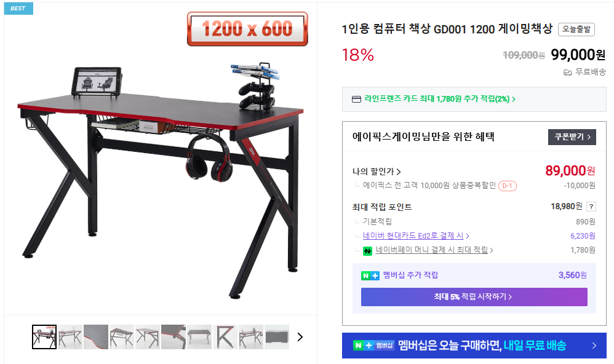Expand 나의 할인가 details chevron
The width and height of the screenshot is (614, 364).
click(x=399, y=172)
